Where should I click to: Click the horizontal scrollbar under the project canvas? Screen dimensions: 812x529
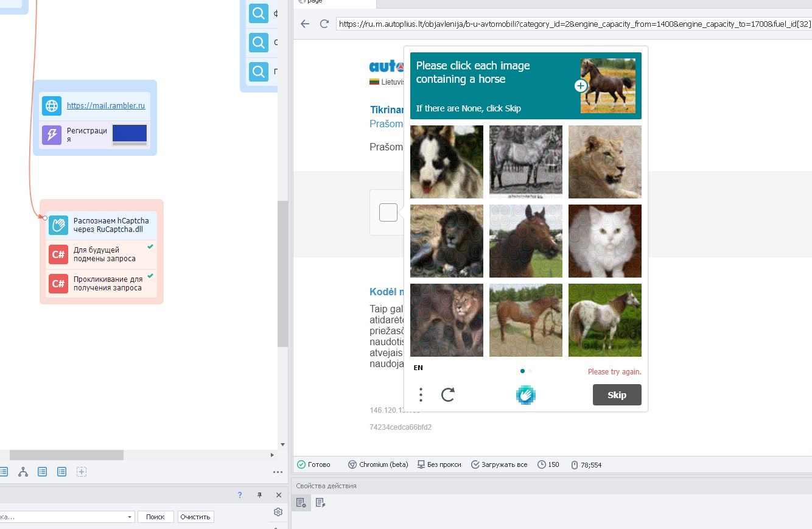(66, 455)
